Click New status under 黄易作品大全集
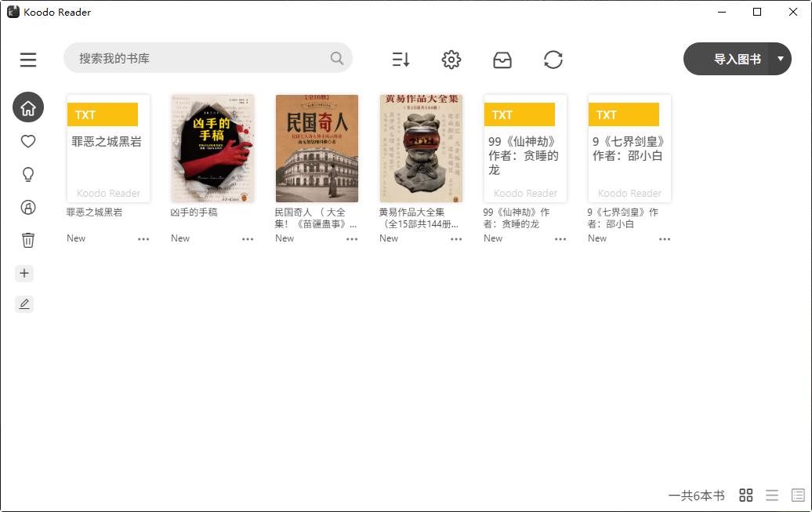This screenshot has height=512, width=812. [389, 238]
